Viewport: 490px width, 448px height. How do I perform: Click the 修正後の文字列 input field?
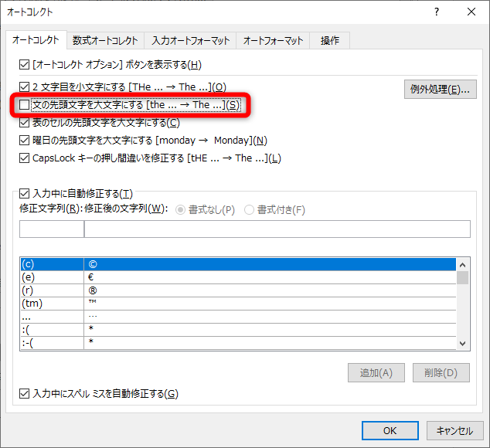277,229
